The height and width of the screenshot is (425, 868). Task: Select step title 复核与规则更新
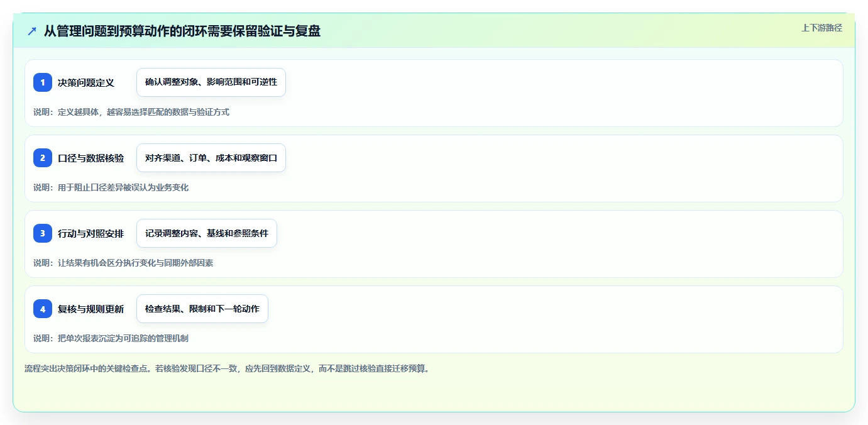(x=91, y=309)
